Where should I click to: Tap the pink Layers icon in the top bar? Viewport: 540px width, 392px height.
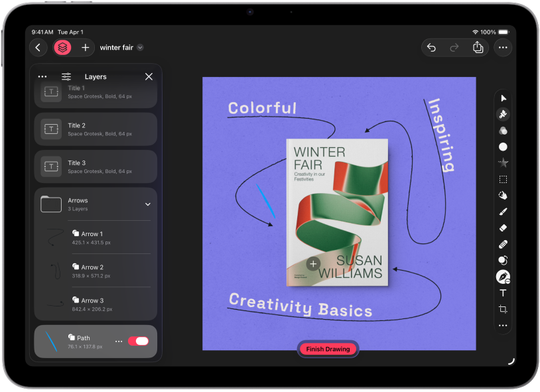click(62, 47)
